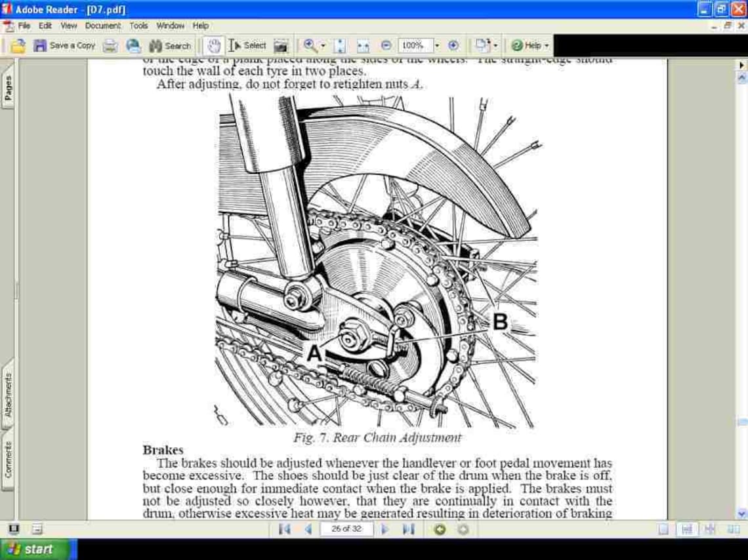
Task: Select the Hand tool
Action: [x=213, y=45]
